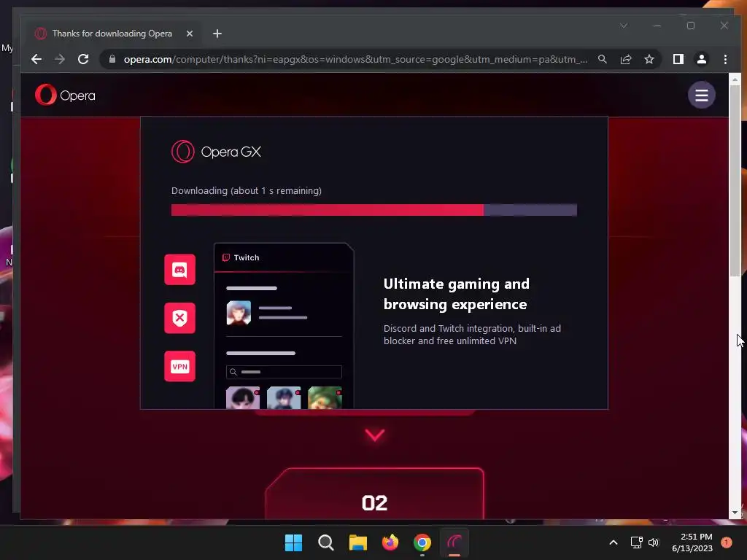The height and width of the screenshot is (560, 747).
Task: Open Firefox from taskbar
Action: 390,542
